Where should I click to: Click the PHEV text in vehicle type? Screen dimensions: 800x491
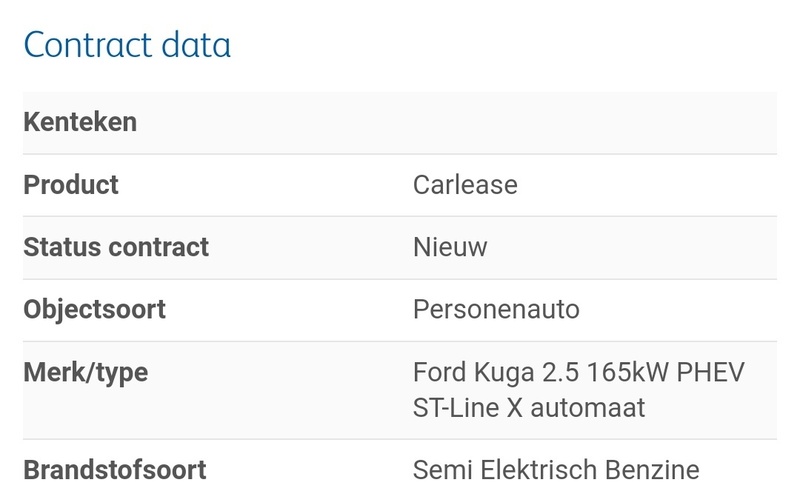tap(710, 373)
